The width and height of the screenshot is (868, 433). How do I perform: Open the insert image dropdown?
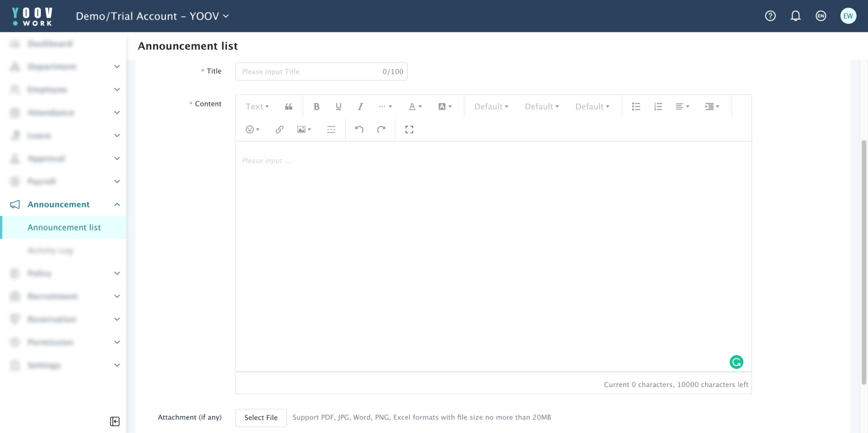coord(304,130)
